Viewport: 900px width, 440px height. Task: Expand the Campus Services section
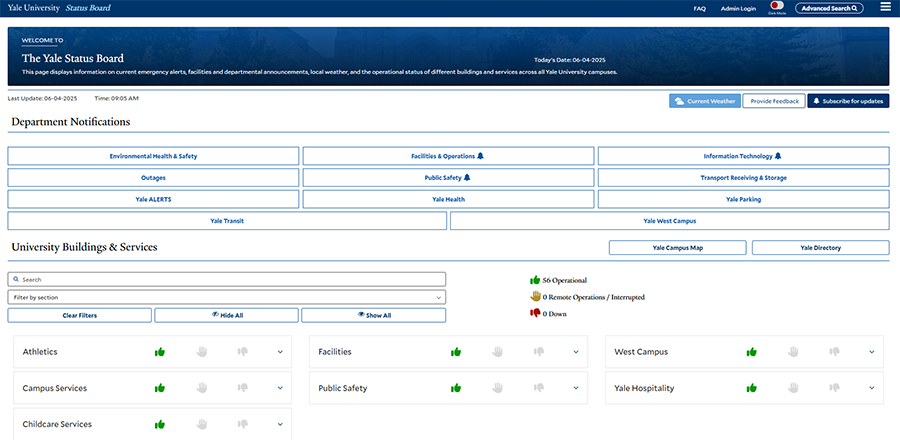[280, 388]
